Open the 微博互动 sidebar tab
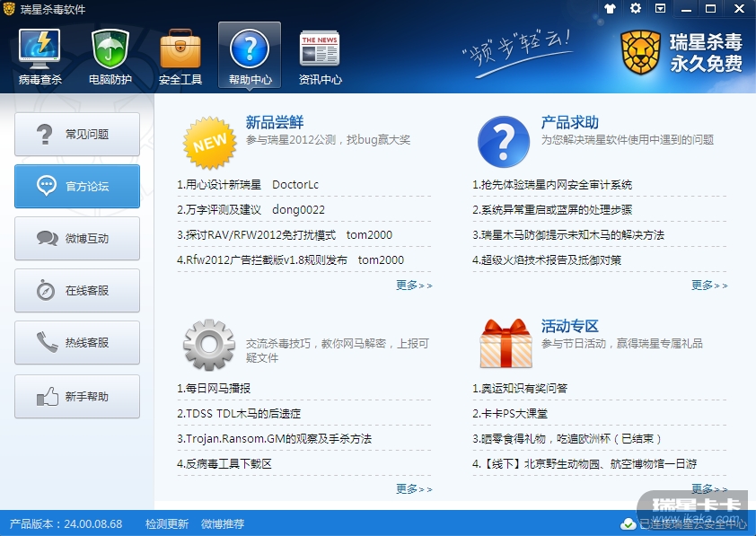 (77, 238)
